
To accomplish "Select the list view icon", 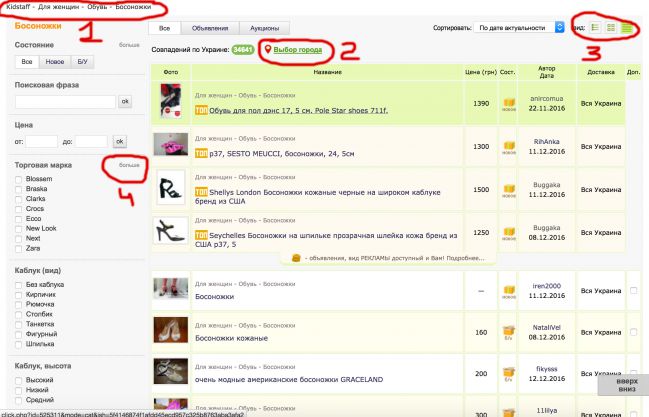I will coord(595,28).
